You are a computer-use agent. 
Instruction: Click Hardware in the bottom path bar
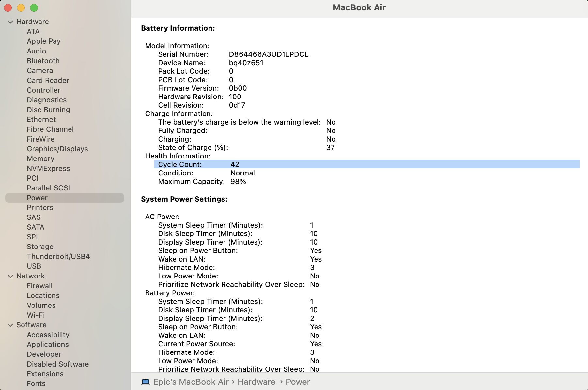point(256,382)
